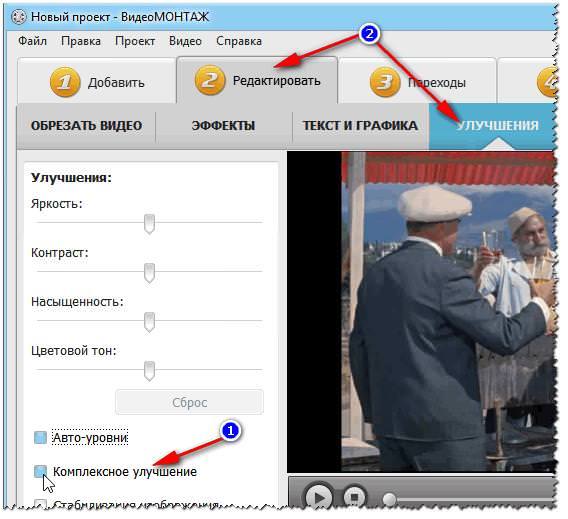Switch to the Переходы tab
The width and height of the screenshot is (568, 519).
point(417,80)
